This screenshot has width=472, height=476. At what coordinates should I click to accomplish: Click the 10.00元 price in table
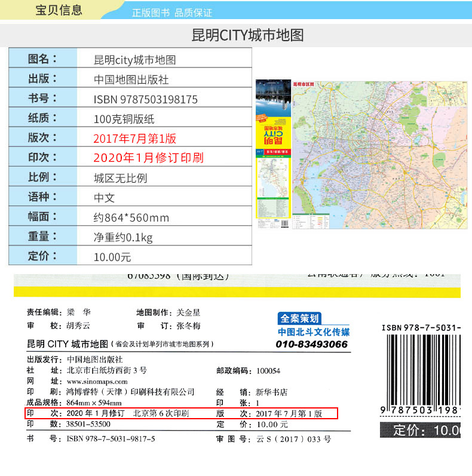(112, 257)
